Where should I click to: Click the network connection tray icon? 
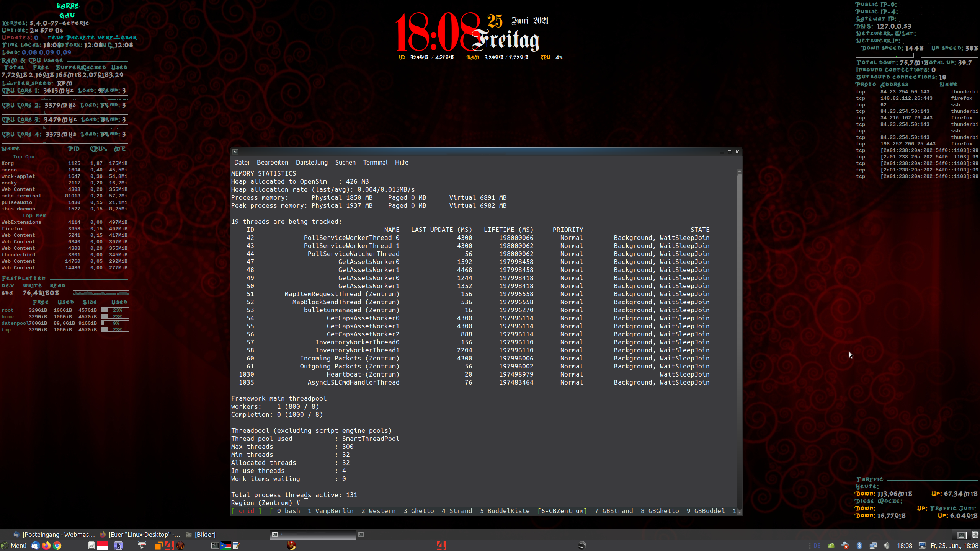click(873, 546)
